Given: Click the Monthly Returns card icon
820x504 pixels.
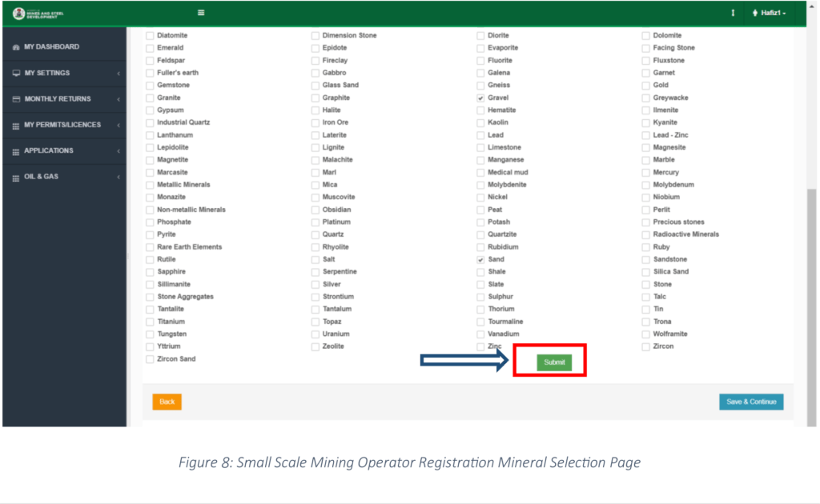Looking at the screenshot, I should click(x=17, y=99).
